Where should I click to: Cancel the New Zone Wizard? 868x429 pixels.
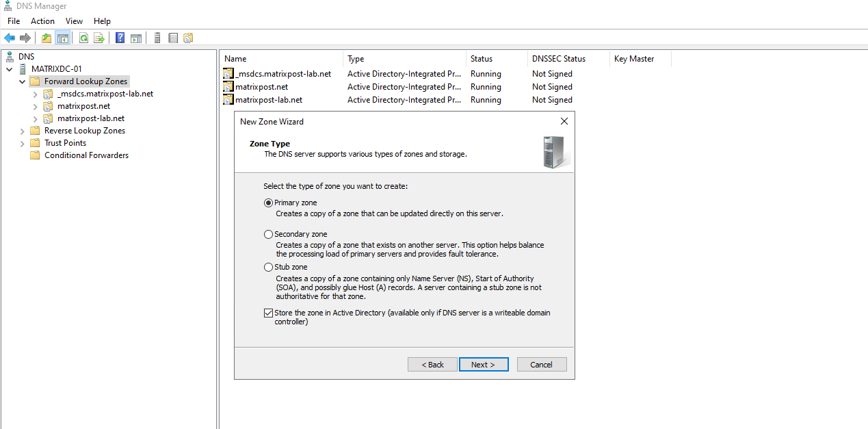click(542, 365)
